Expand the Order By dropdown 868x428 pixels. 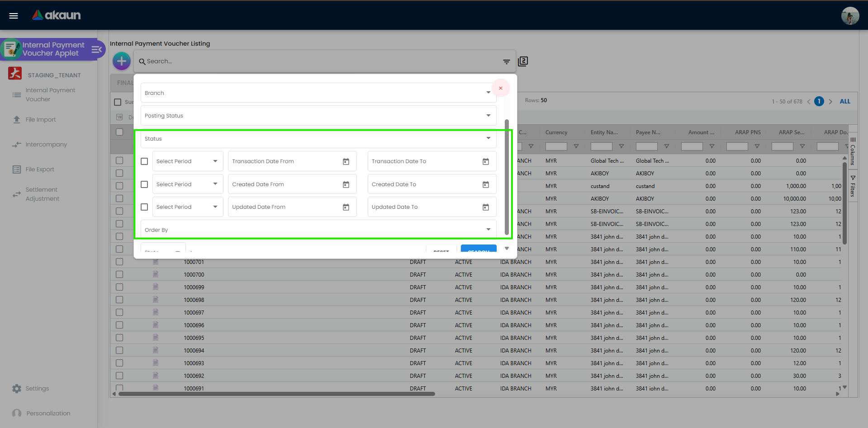[x=488, y=229]
